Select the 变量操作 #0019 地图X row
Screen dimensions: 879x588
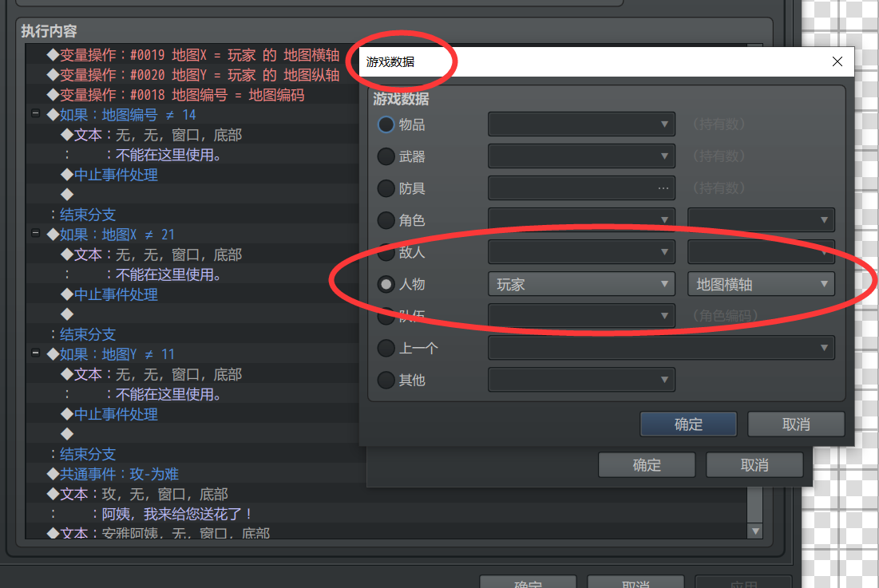pos(193,55)
